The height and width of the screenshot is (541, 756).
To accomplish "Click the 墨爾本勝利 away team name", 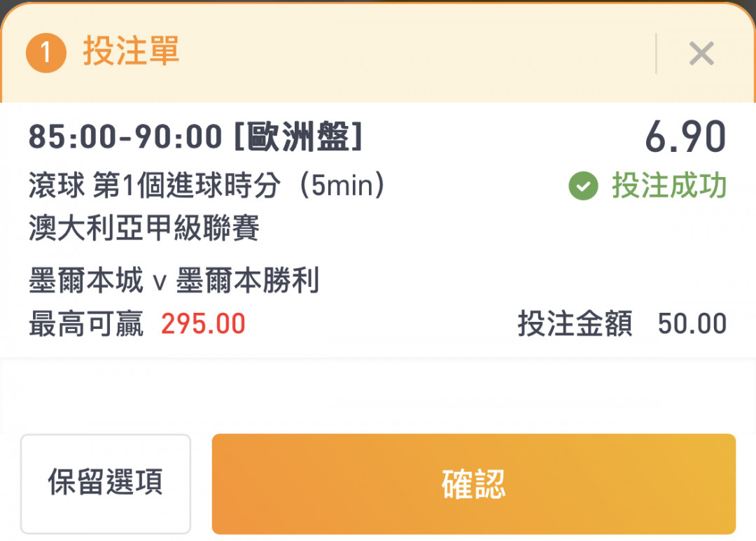I will pos(247,281).
